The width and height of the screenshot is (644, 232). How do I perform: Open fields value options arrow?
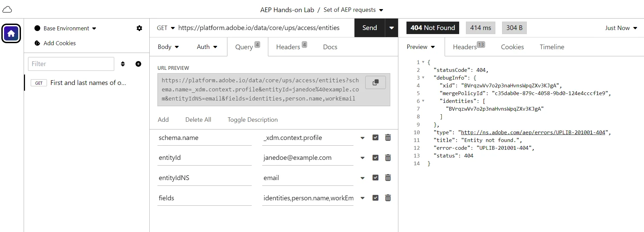pos(363,198)
